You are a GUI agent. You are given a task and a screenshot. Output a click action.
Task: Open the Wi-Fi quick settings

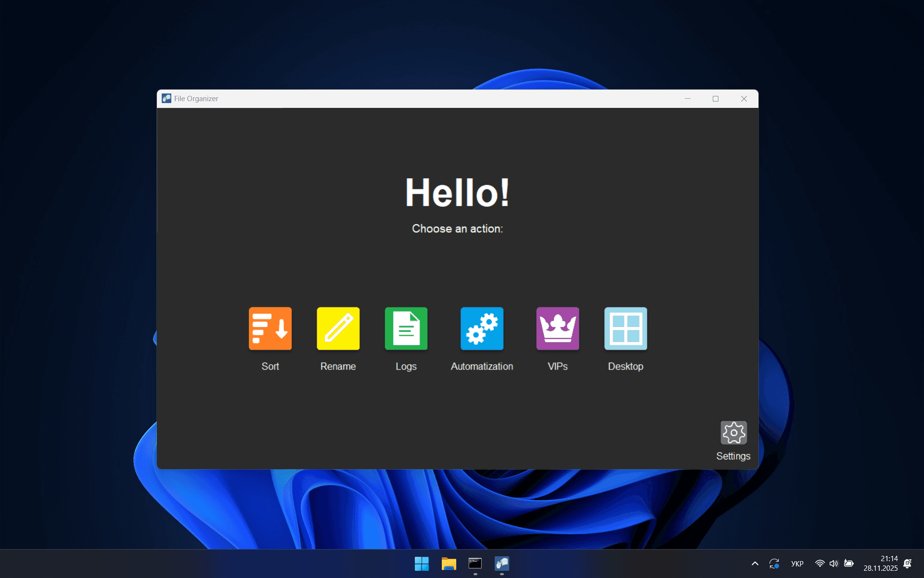(820, 564)
